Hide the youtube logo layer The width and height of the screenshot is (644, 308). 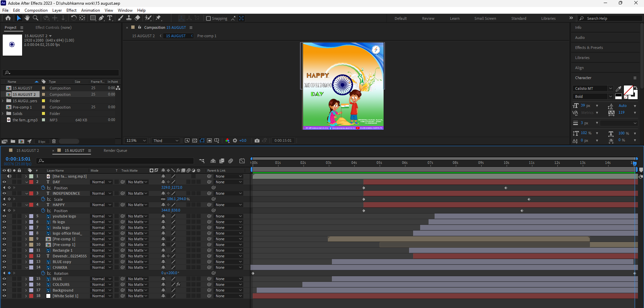[4, 216]
